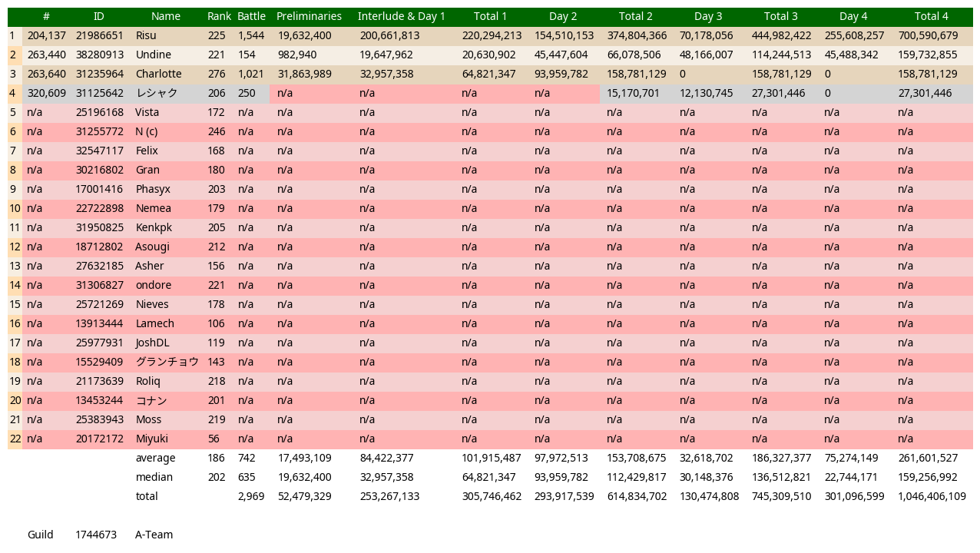The width and height of the screenshot is (980, 553).
Task: Click the total row label
Action: (147, 497)
